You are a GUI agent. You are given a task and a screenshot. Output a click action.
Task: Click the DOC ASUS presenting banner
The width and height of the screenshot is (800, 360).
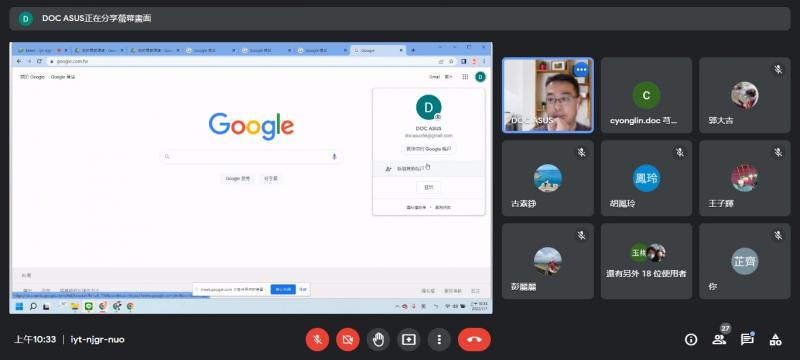coord(400,19)
